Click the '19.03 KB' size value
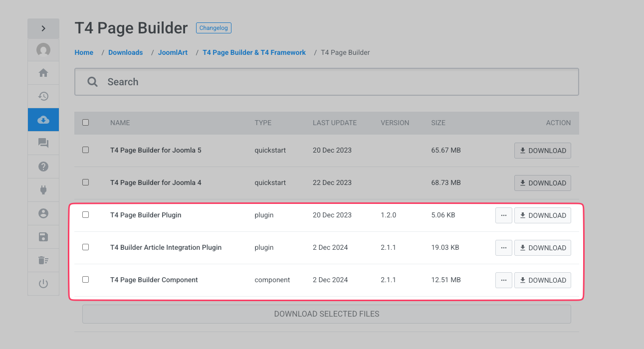This screenshot has height=349, width=644. pos(445,247)
